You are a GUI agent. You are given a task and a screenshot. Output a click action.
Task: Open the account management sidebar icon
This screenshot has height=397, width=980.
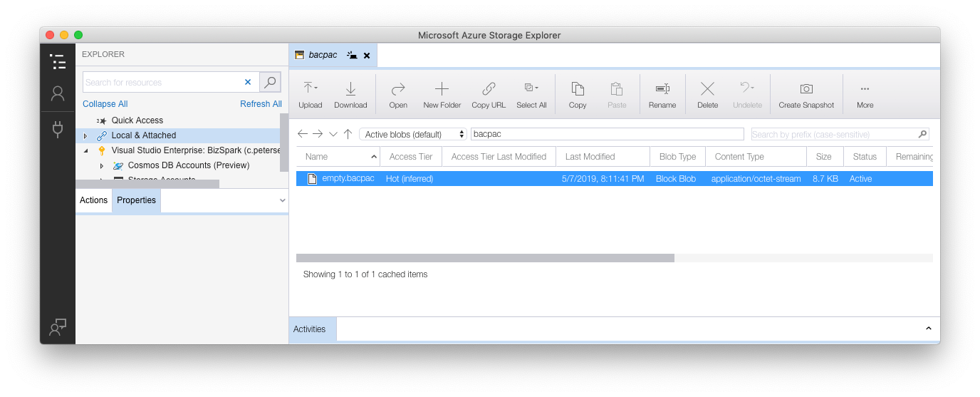point(58,93)
